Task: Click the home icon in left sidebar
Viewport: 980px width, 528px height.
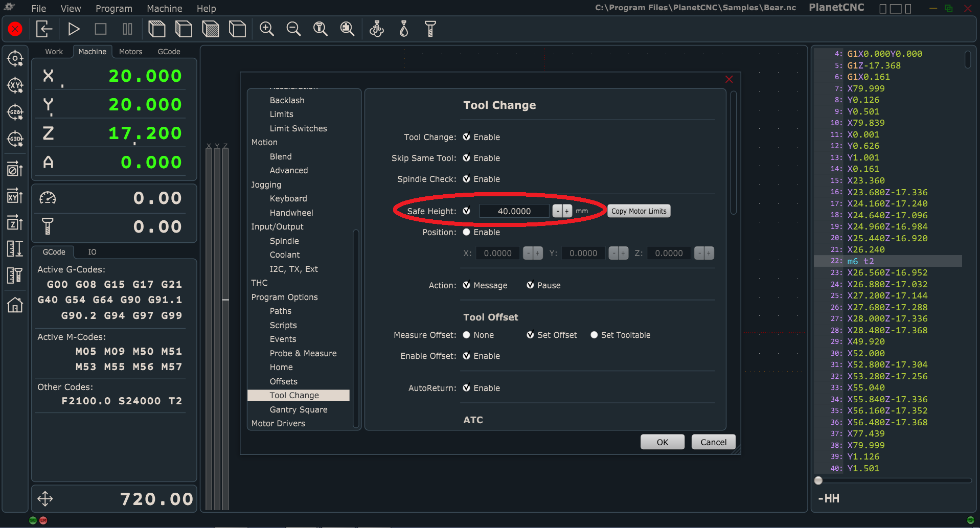Action: coord(15,305)
